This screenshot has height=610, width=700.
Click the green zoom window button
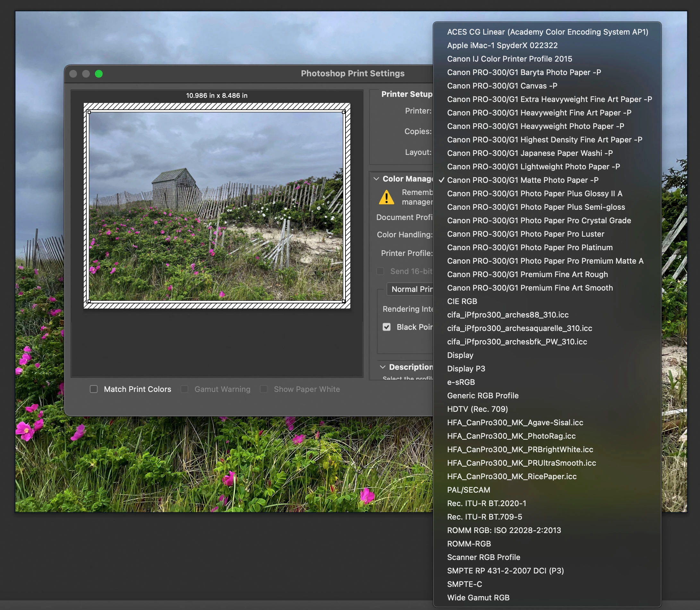pos(99,74)
